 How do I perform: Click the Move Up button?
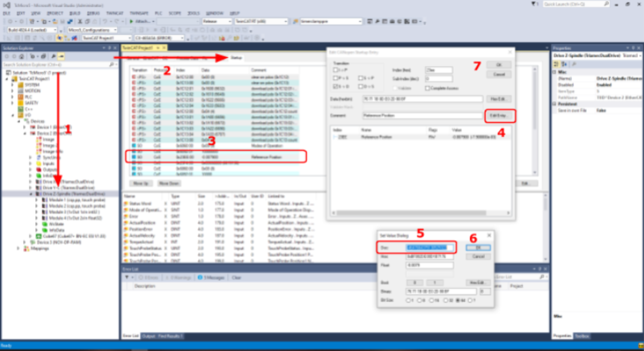141,183
